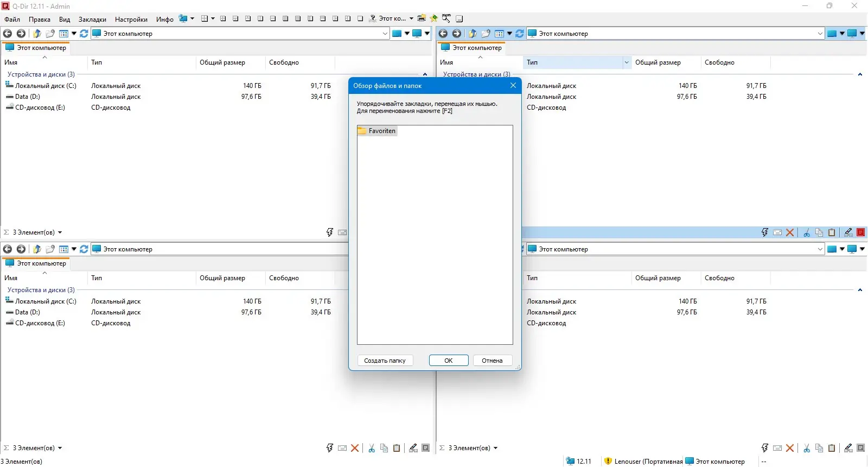Go back in the top-right pane

(443, 34)
